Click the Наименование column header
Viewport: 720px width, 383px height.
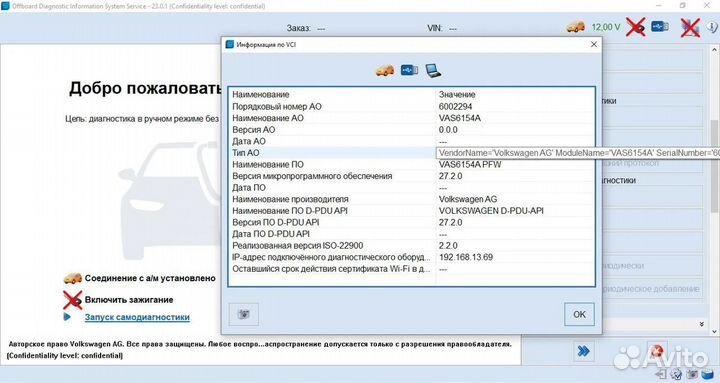click(x=260, y=95)
